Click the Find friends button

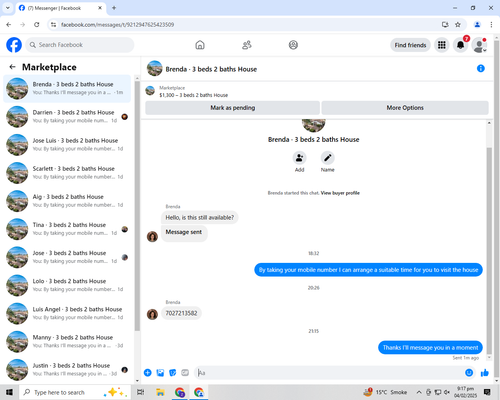(x=410, y=45)
